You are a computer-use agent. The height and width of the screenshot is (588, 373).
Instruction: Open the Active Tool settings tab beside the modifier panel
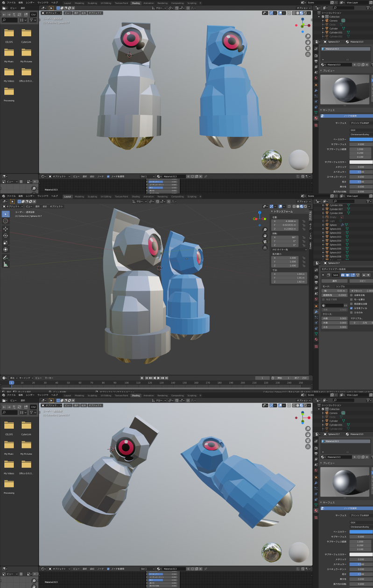click(x=316, y=270)
